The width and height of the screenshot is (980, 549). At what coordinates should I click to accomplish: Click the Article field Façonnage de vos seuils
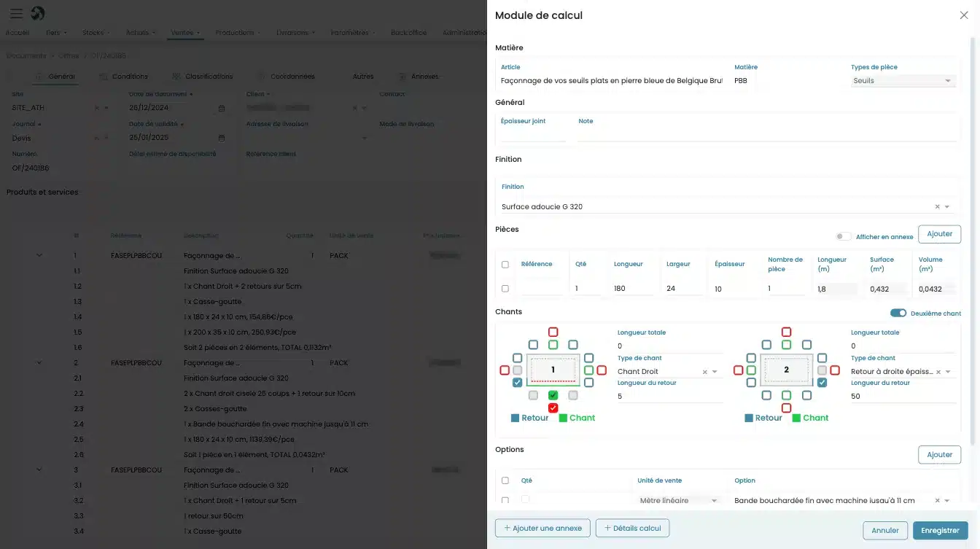tap(611, 81)
